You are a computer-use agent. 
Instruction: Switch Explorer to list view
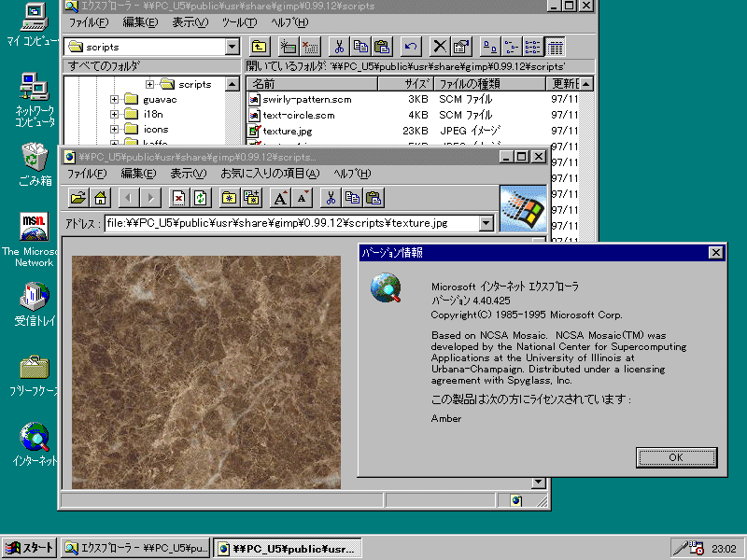click(532, 47)
